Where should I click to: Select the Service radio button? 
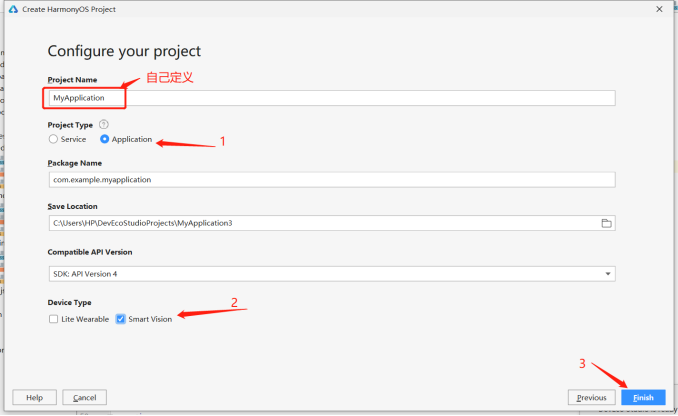click(x=53, y=139)
